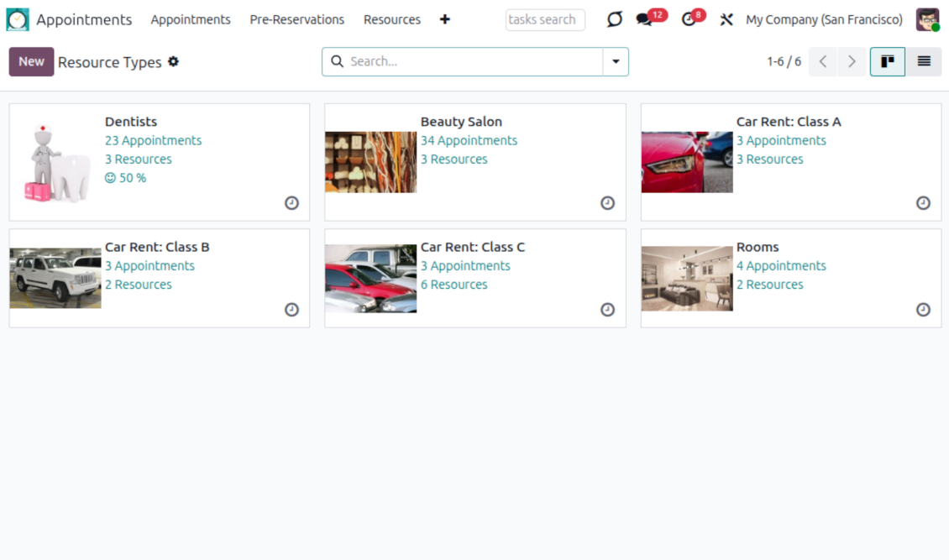This screenshot has width=949, height=560.
Task: Open 23 Appointments link on Dentists
Action: point(153,140)
